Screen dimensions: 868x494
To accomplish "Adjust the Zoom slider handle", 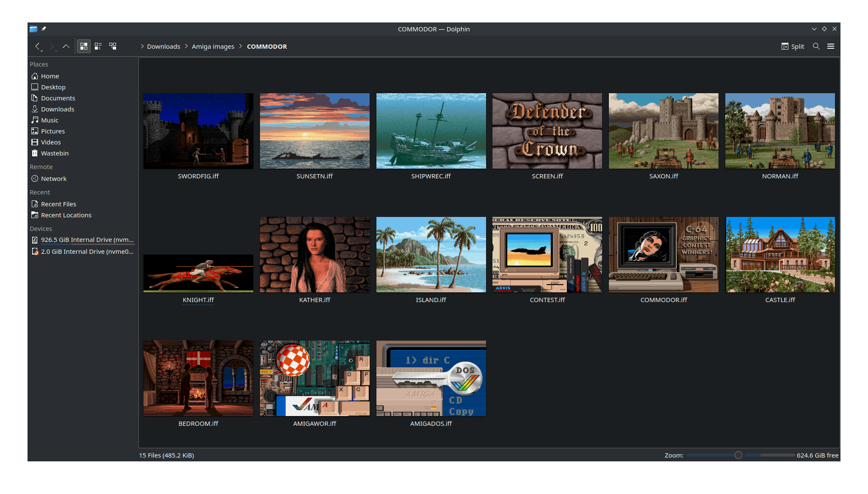I will tap(738, 455).
